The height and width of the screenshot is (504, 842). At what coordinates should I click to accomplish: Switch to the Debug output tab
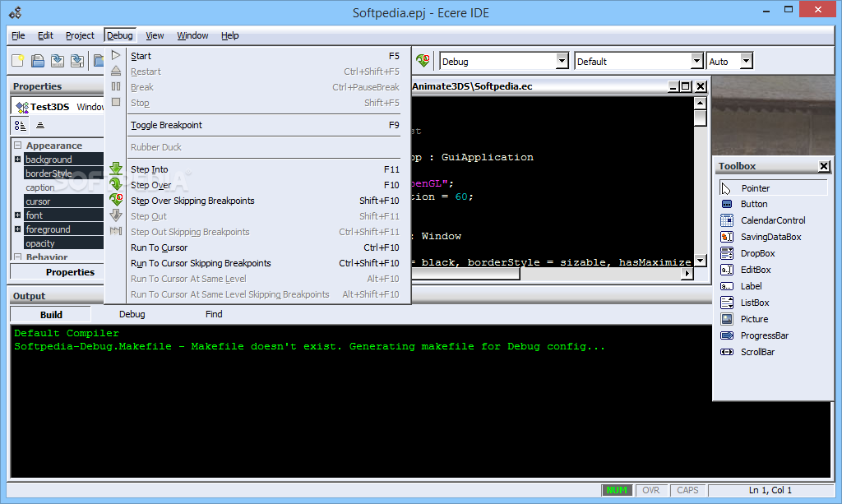132,314
